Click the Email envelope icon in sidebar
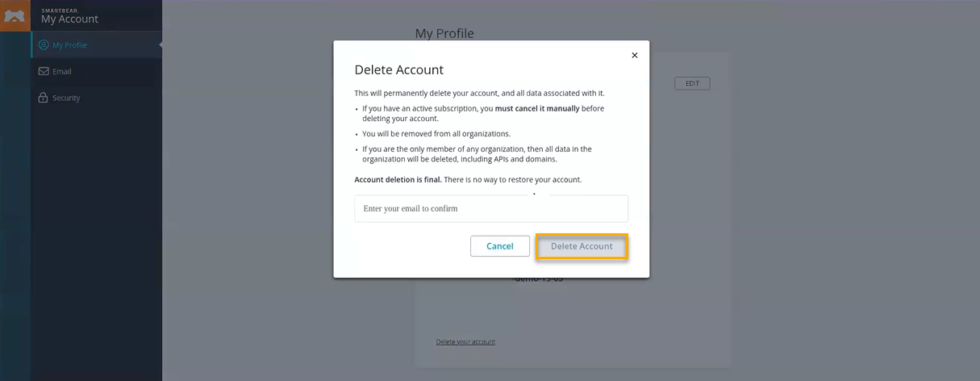 coord(44,71)
